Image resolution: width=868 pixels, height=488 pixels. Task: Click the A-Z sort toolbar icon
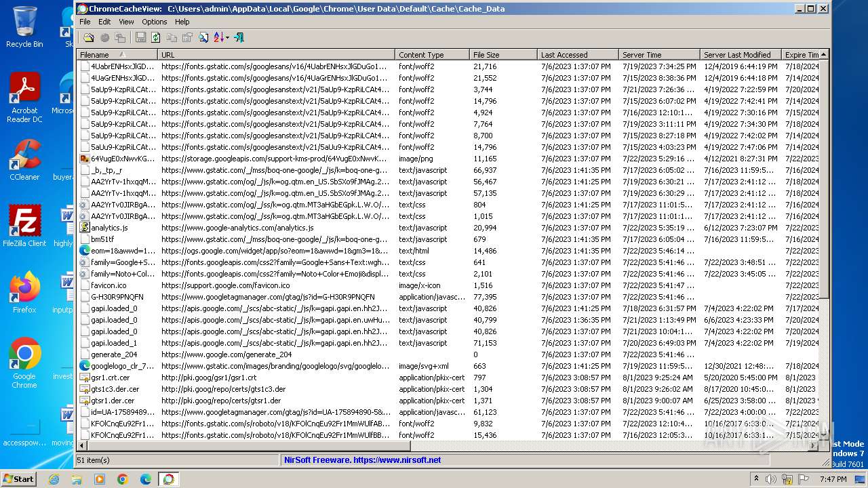(x=218, y=37)
